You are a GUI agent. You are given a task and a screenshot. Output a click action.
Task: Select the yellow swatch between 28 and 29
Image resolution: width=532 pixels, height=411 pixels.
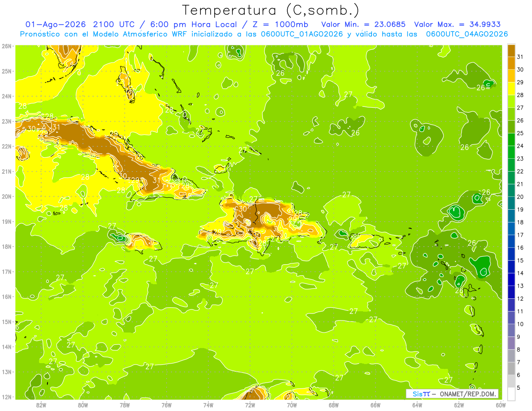coord(511,89)
